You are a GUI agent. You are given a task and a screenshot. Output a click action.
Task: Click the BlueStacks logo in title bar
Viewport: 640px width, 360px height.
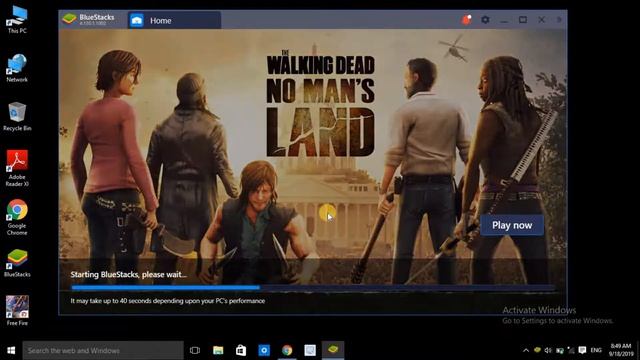pyautogui.click(x=69, y=19)
